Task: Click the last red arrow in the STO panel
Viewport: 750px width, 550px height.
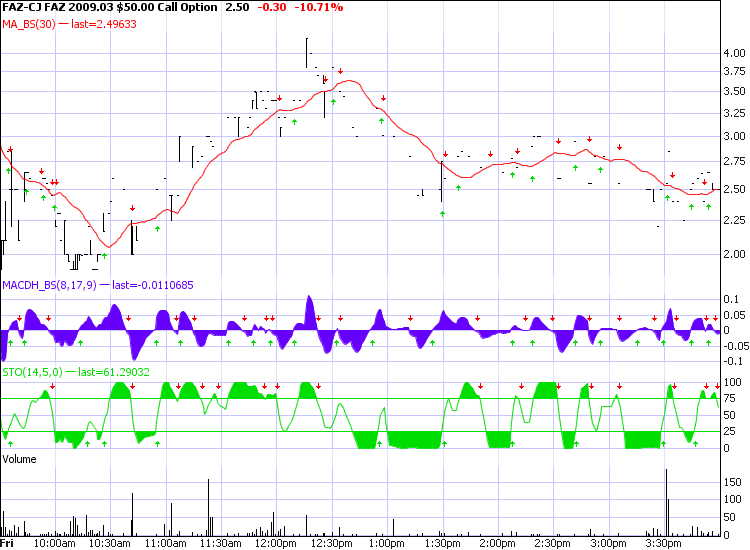Action: pyautogui.click(x=717, y=386)
